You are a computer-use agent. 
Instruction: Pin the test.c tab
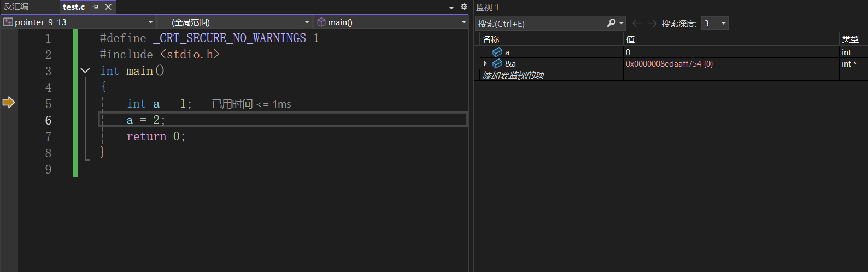coord(95,7)
